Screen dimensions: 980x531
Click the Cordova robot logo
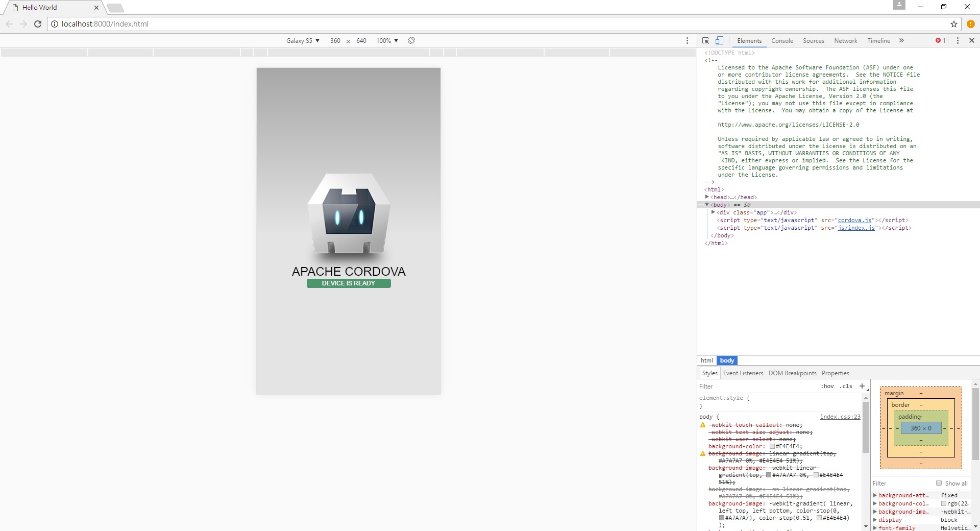[x=349, y=213]
